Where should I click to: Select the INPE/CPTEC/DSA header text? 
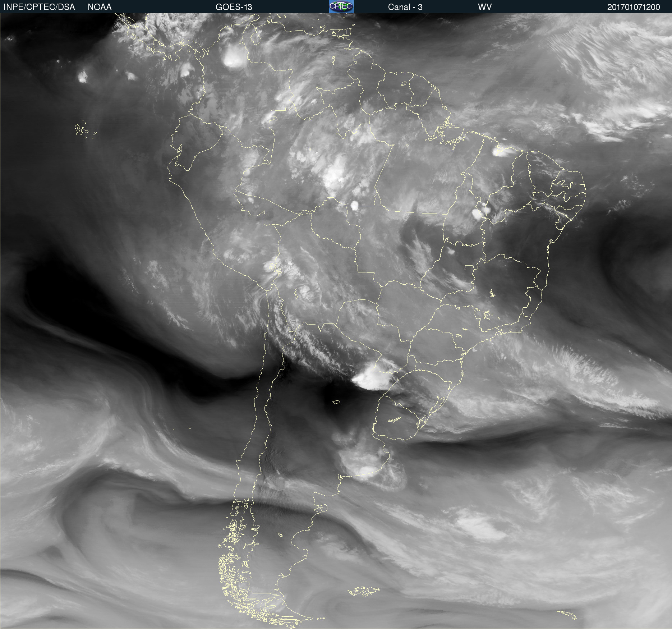click(x=39, y=7)
